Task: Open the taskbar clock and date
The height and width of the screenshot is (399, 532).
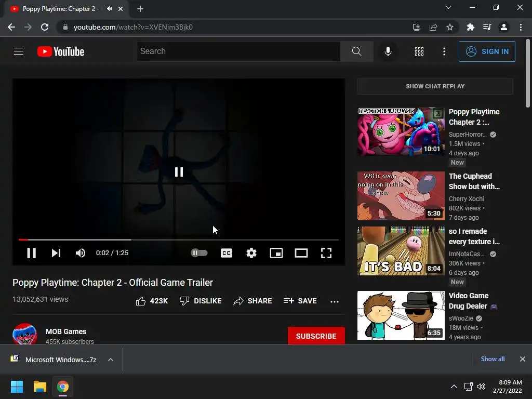Action: pos(507,387)
